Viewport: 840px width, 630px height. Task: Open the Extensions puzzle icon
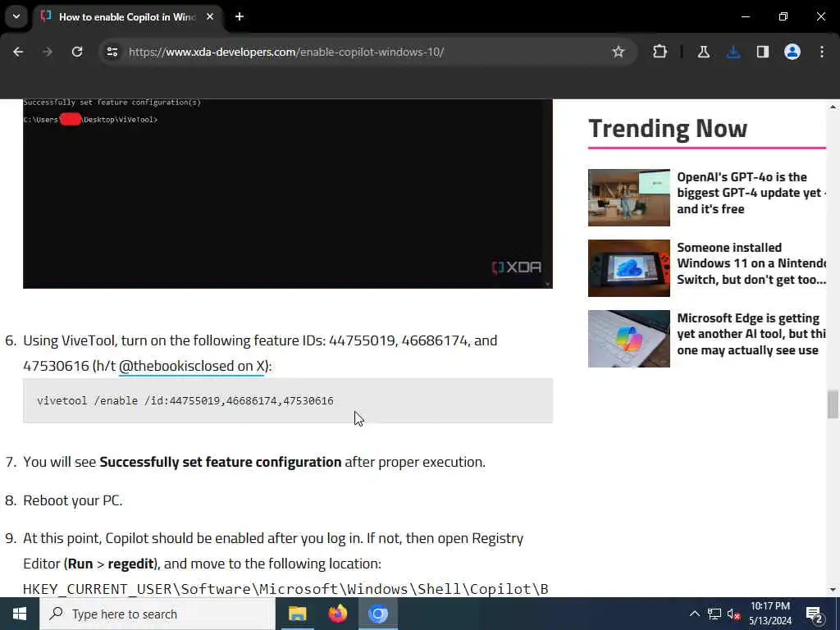[660, 52]
